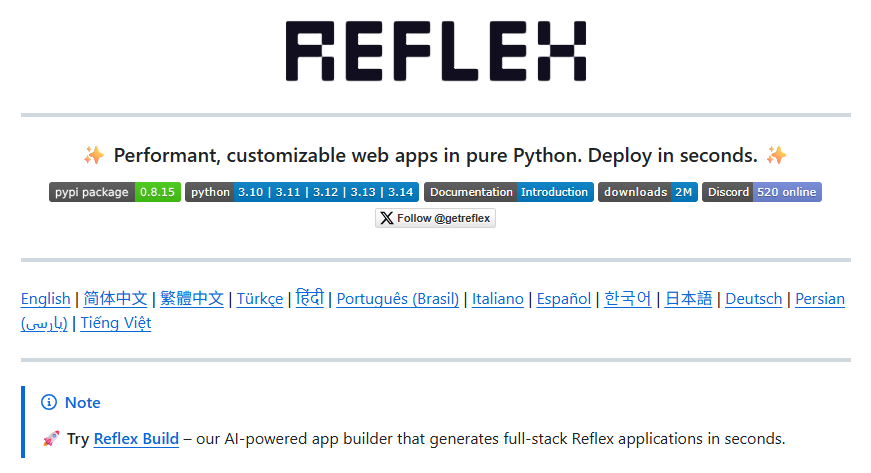Open the 繁體中文 language link
This screenshot has width=871, height=473.
pyautogui.click(x=192, y=299)
